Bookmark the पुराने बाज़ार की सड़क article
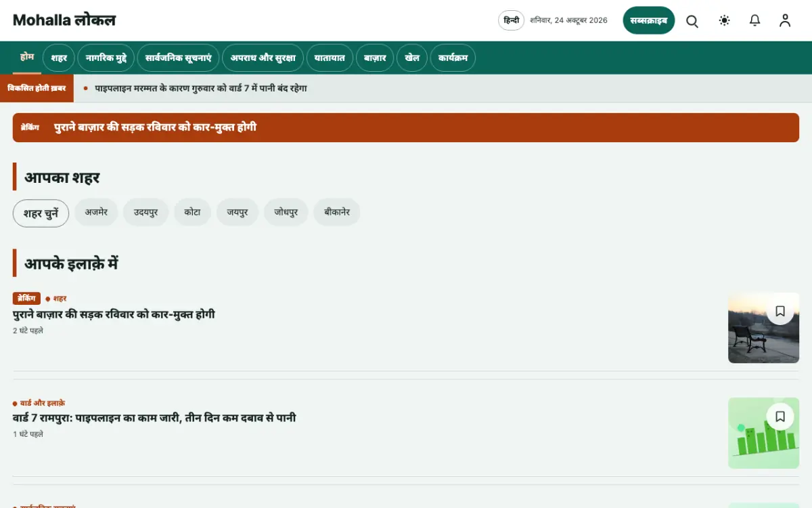 (x=780, y=311)
